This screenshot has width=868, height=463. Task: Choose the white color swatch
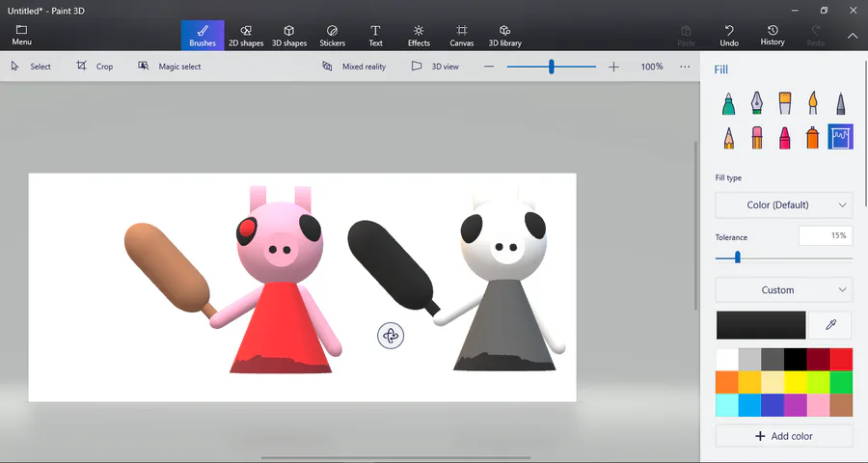[x=727, y=360]
